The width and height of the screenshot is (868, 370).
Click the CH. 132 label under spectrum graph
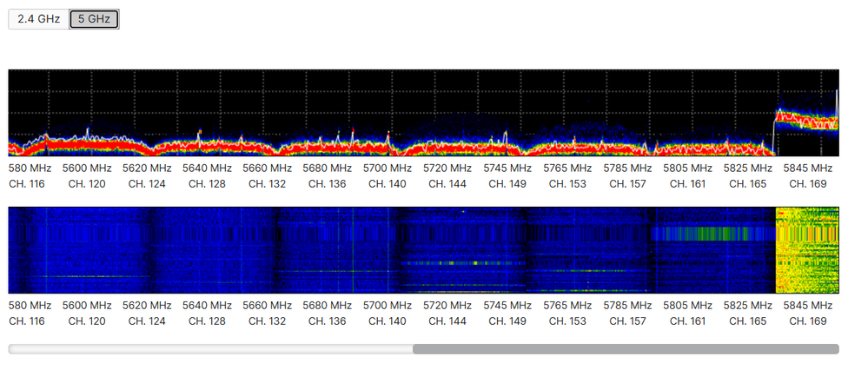tap(267, 184)
